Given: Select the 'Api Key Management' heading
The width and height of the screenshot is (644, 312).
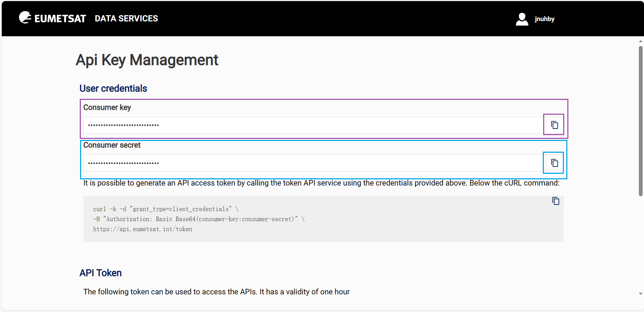Looking at the screenshot, I should tap(147, 60).
